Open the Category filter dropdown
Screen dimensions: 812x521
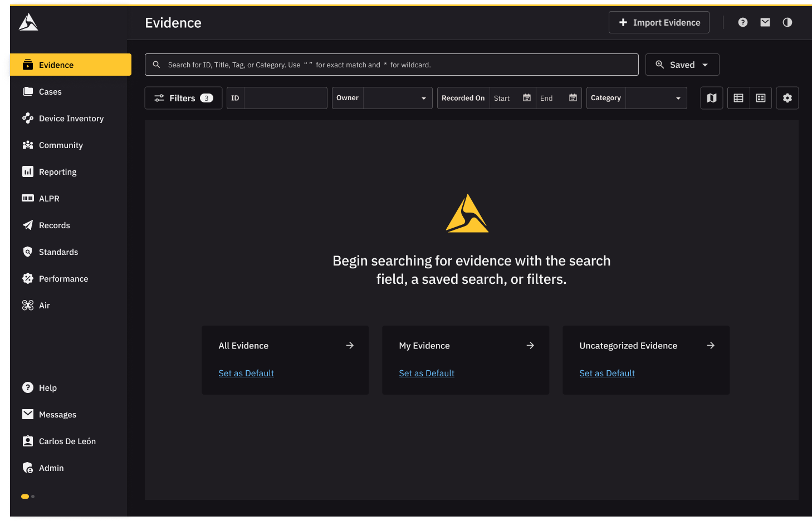678,97
